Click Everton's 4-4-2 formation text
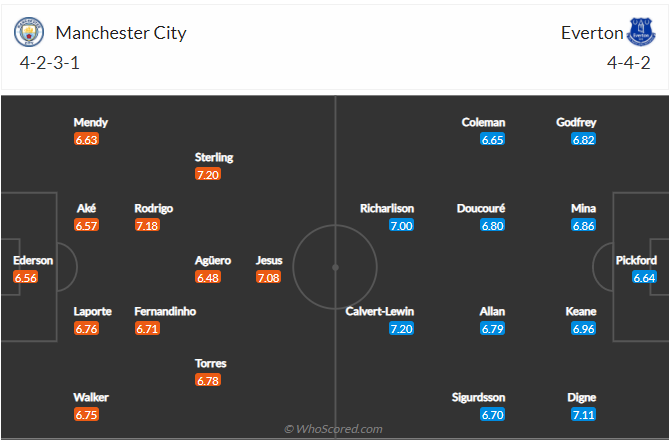 point(629,62)
